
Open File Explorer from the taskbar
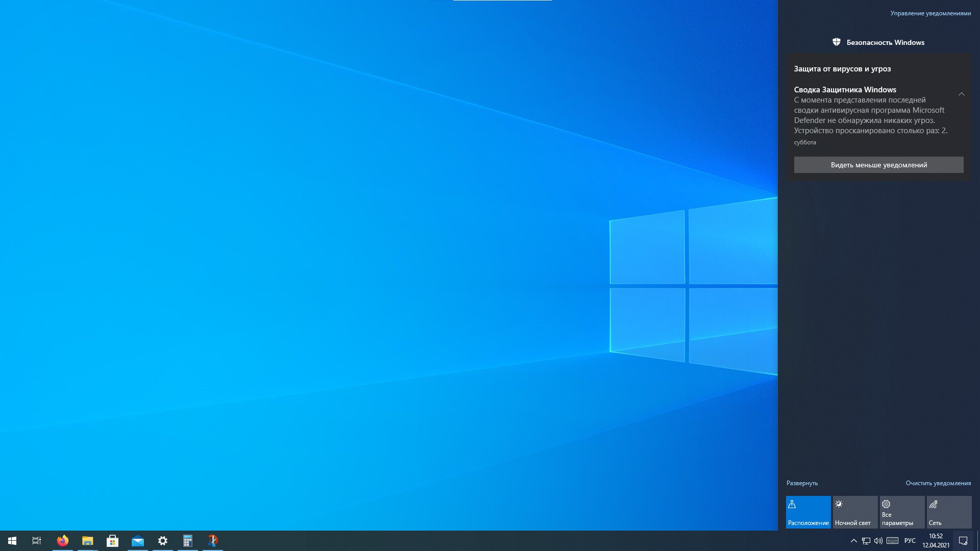click(x=88, y=541)
